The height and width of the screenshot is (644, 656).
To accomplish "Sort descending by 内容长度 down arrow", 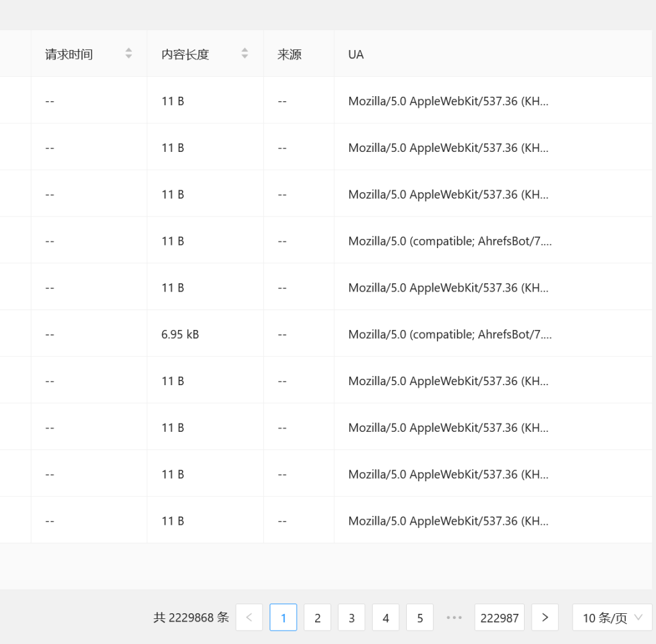I will tap(245, 56).
